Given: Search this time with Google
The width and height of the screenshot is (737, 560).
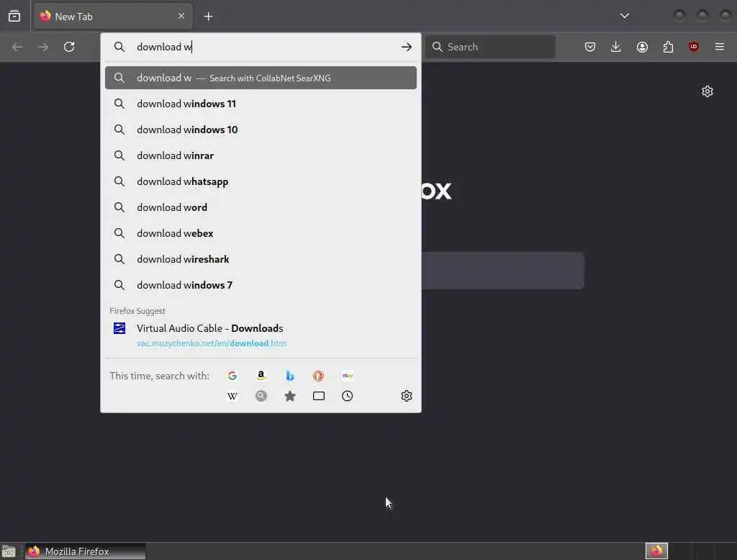Looking at the screenshot, I should 232,376.
